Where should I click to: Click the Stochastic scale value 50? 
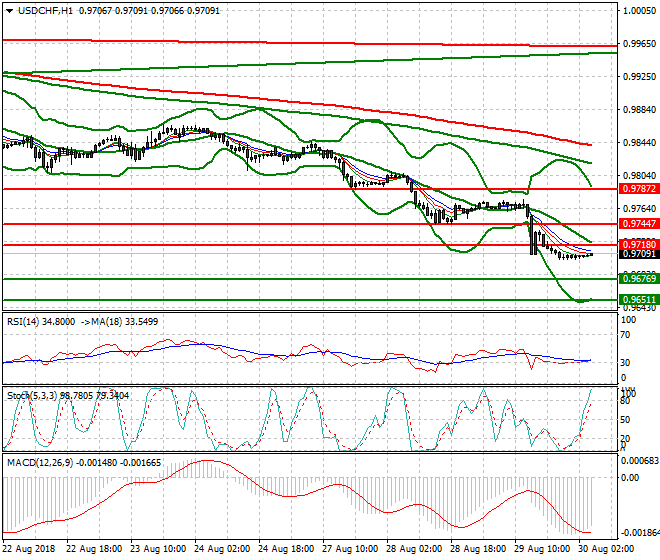(x=625, y=420)
